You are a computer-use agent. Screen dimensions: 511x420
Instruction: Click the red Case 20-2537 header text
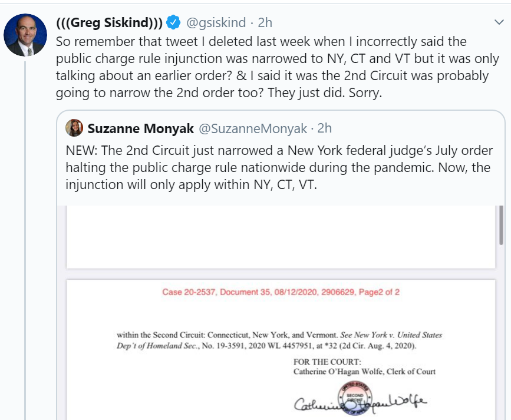[281, 292]
